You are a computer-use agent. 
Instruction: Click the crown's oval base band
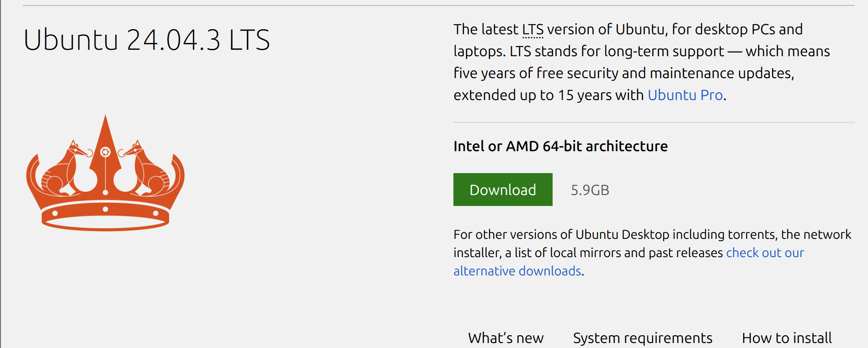tap(105, 222)
